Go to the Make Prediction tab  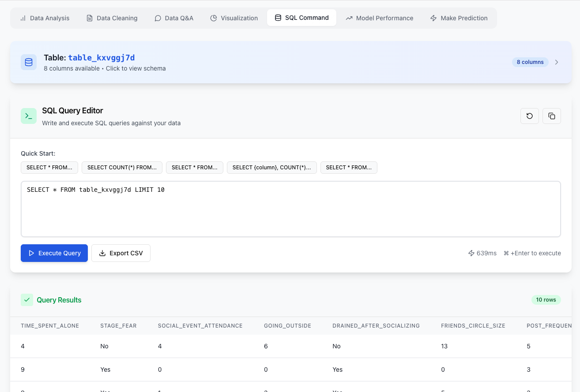(x=459, y=18)
